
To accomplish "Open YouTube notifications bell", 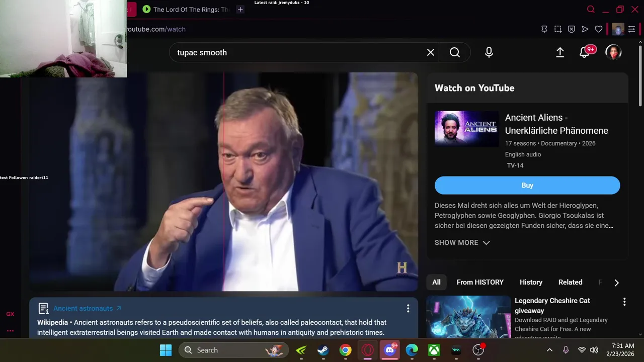I will coord(585,52).
